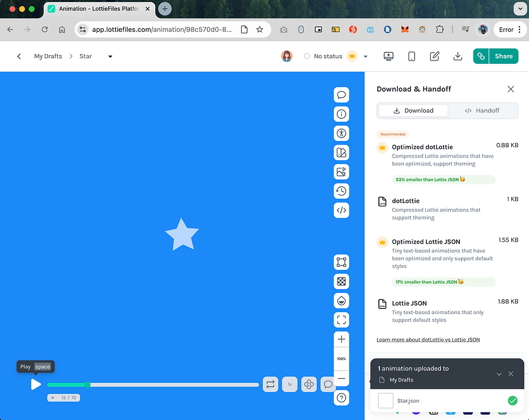Toggle the animation bounding box icon
529x420 pixels.
(x=341, y=262)
